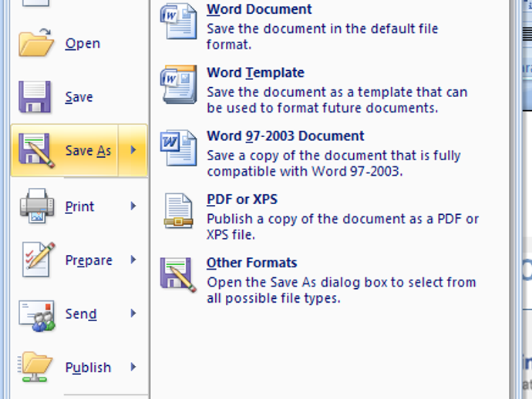Click the Open folder icon

pos(36,42)
